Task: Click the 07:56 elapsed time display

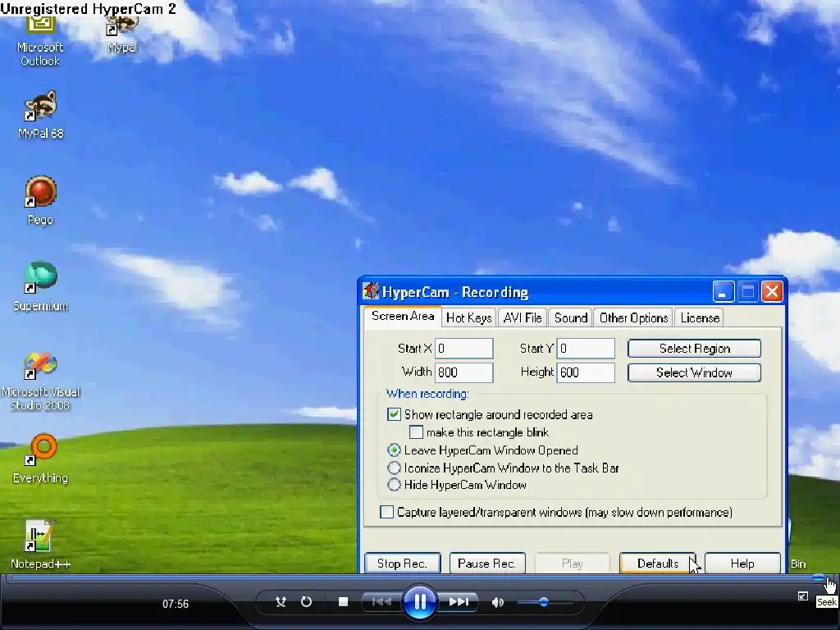Action: click(176, 604)
